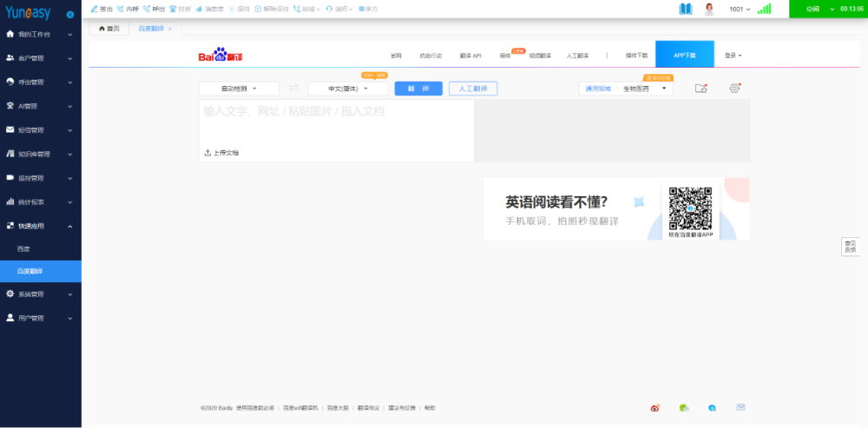Swap languages with the exchange arrows icon
868x428 pixels.
click(x=293, y=88)
